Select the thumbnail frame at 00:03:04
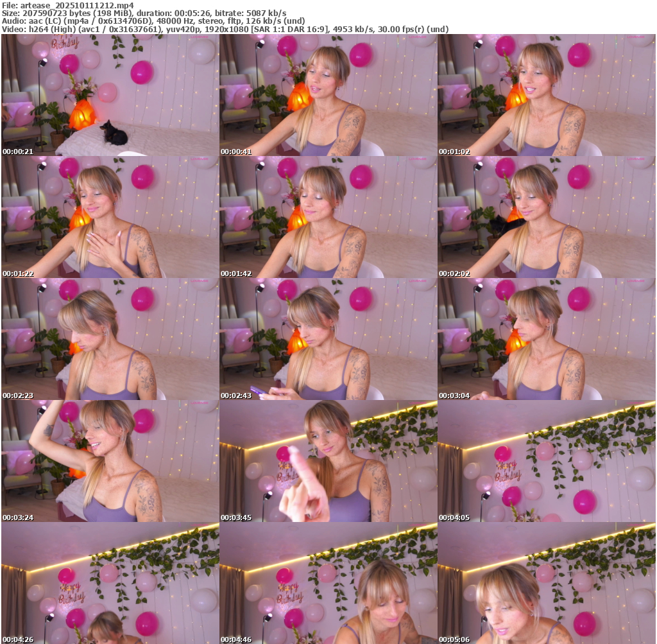Image resolution: width=657 pixels, height=644 pixels. click(x=547, y=339)
